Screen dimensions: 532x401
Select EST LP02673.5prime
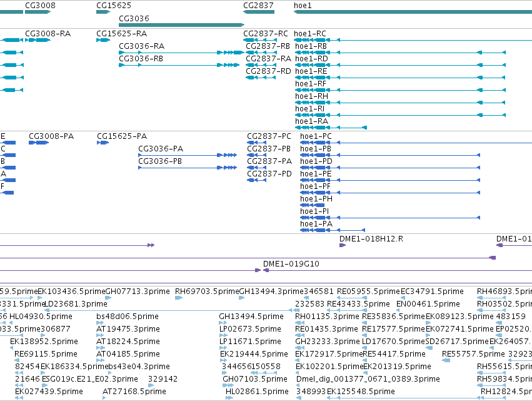[250, 329]
